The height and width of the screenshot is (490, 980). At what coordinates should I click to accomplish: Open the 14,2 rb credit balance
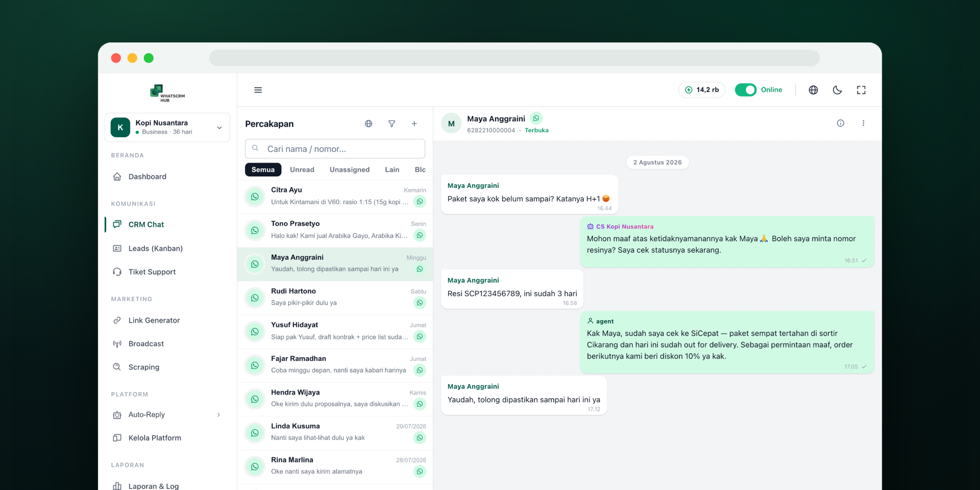coord(702,90)
